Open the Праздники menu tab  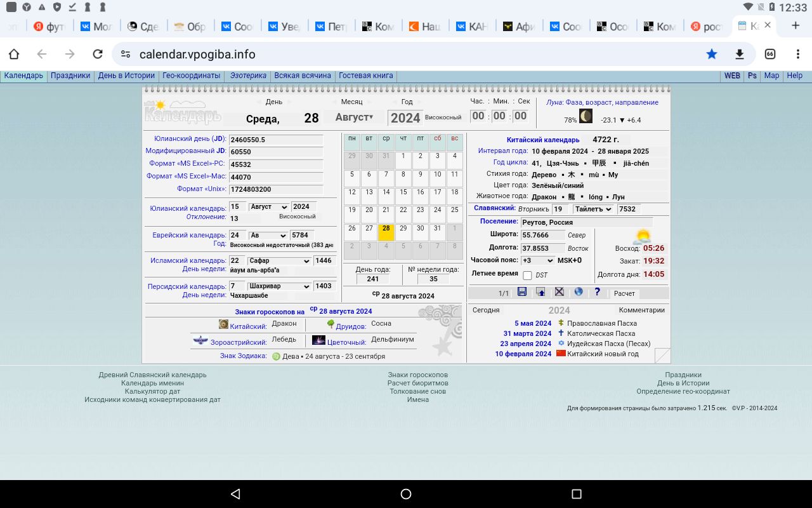pos(70,76)
